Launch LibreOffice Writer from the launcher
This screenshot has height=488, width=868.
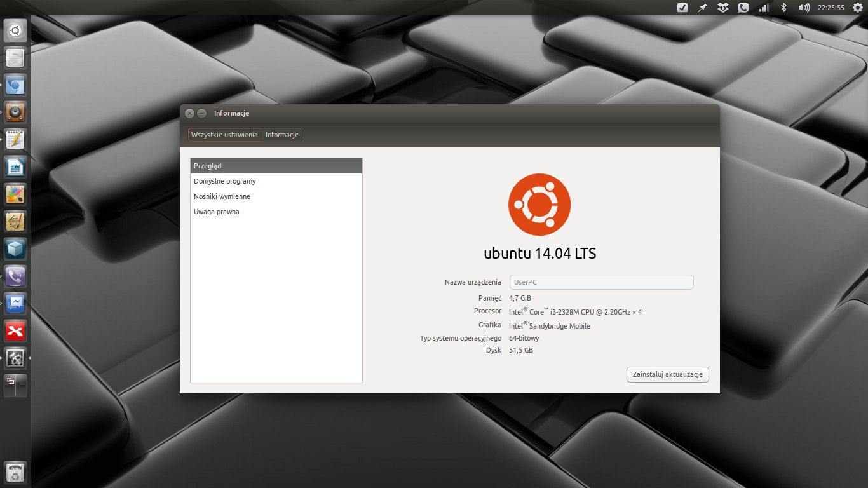(15, 167)
